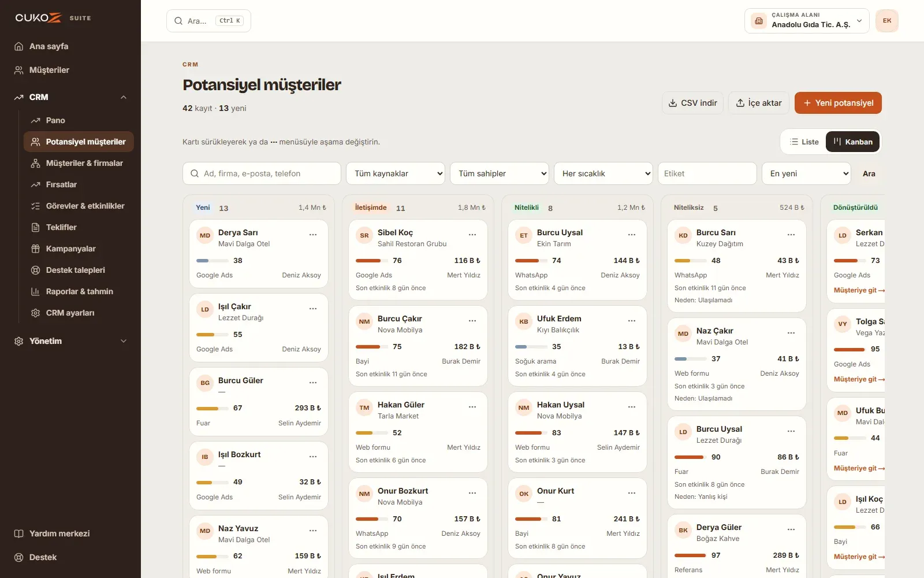This screenshot has height=578, width=924.
Task: Click Müşteriye git link on Serkan card
Action: pos(859,290)
